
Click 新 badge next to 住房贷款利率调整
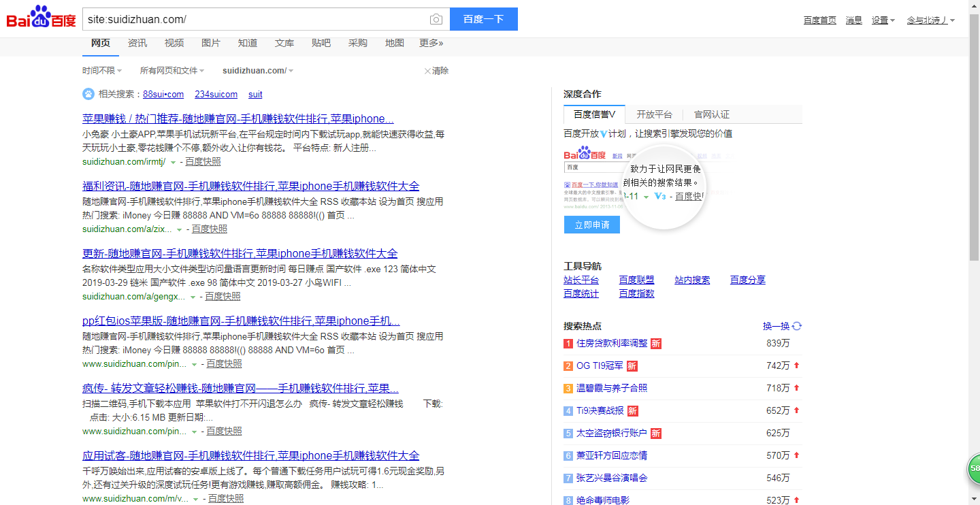tap(656, 344)
